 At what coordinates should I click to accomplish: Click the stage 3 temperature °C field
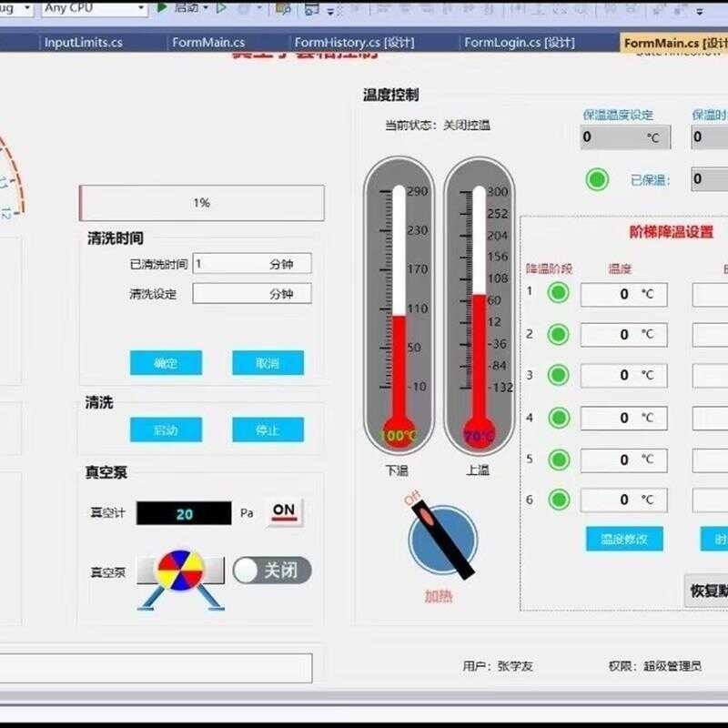pyautogui.click(x=624, y=375)
